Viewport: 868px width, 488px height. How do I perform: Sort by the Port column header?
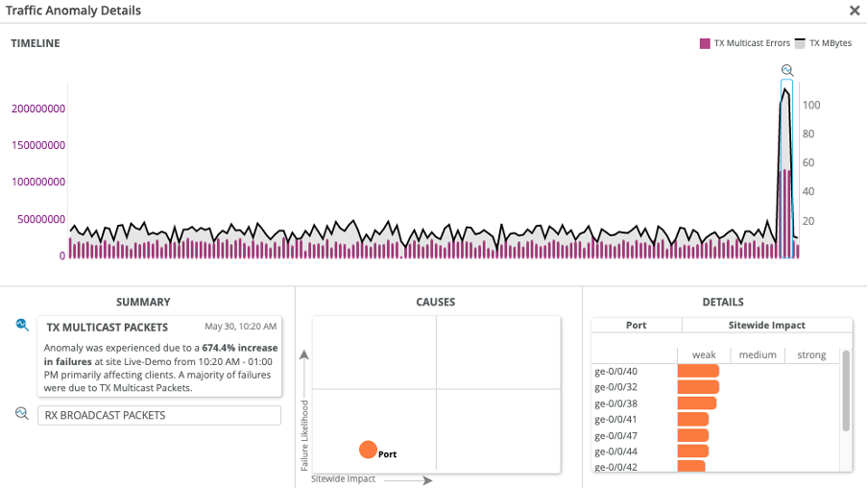[x=636, y=325]
